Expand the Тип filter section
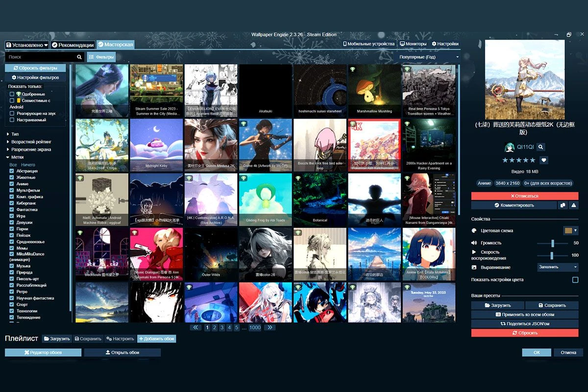The height and width of the screenshot is (392, 588). pos(13,134)
